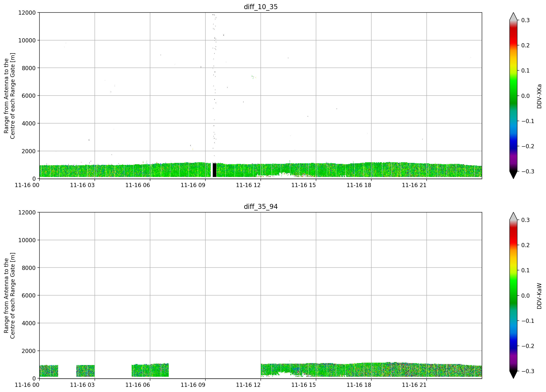
Task: Click the 0.1 tick on DDV-KaW colorbar
Action: 526,271
